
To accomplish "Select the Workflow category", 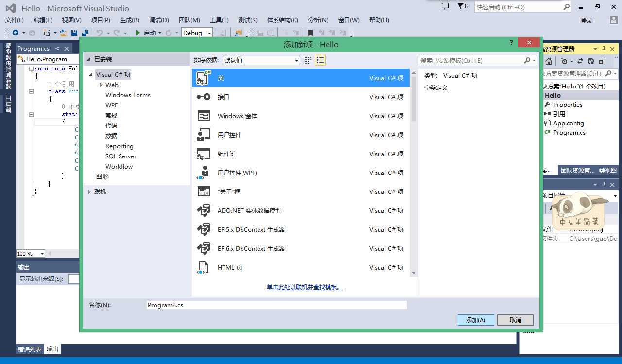I will (119, 166).
